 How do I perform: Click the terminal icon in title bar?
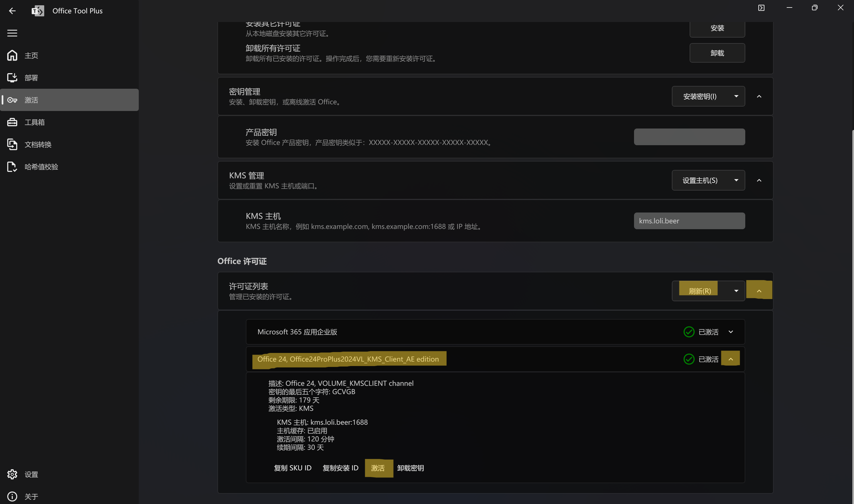click(762, 7)
